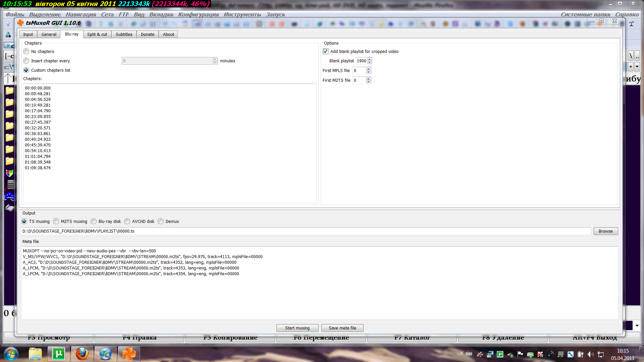Select Blu-ray disk output mode
Image resolution: width=644 pixels, height=362 pixels.
point(94,221)
